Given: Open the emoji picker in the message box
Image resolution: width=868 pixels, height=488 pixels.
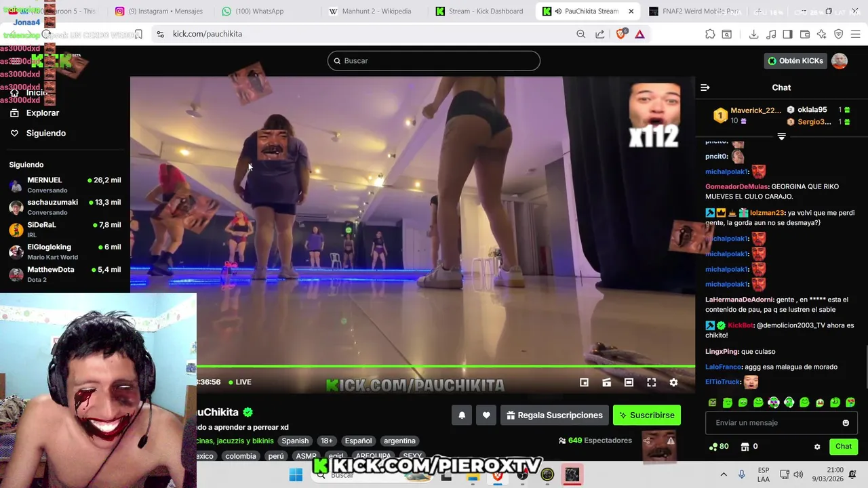Looking at the screenshot, I should coord(846,423).
